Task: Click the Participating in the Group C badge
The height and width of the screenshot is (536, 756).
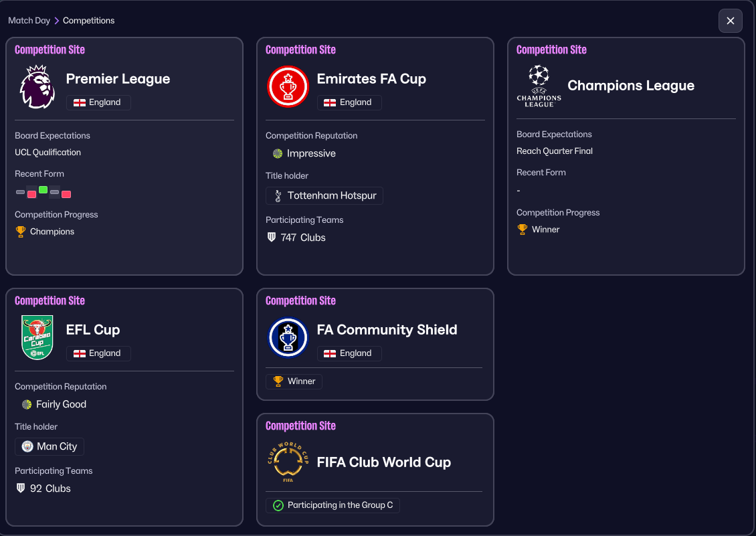Action: pos(333,505)
